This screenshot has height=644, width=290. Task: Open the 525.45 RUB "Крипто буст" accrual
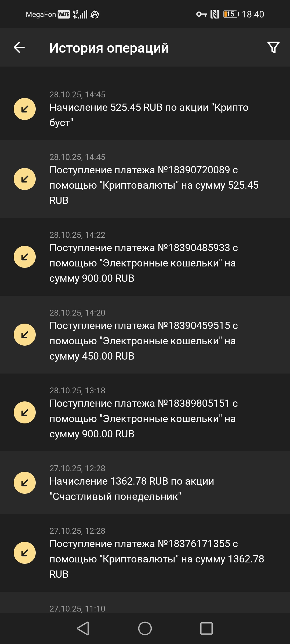point(149,115)
